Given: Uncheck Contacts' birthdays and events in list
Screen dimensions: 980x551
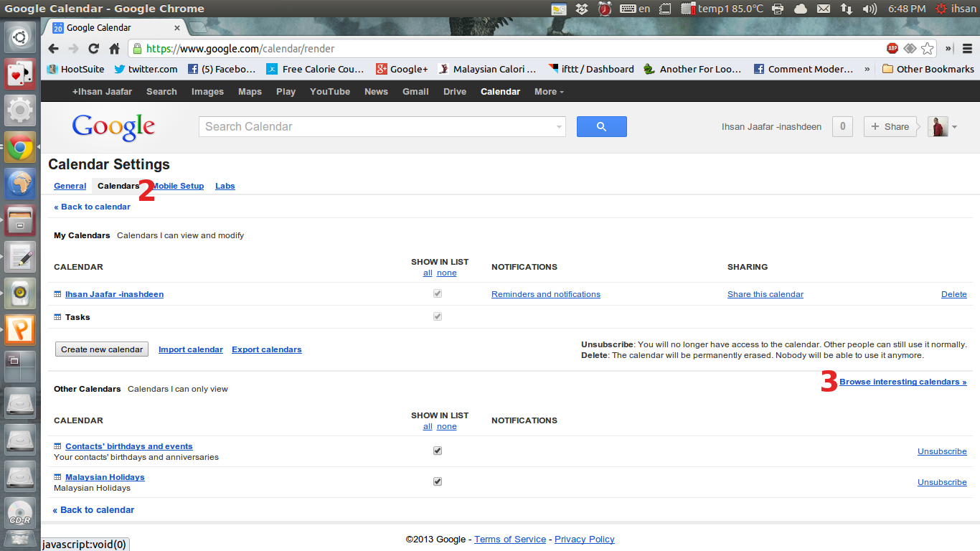Looking at the screenshot, I should tap(438, 451).
